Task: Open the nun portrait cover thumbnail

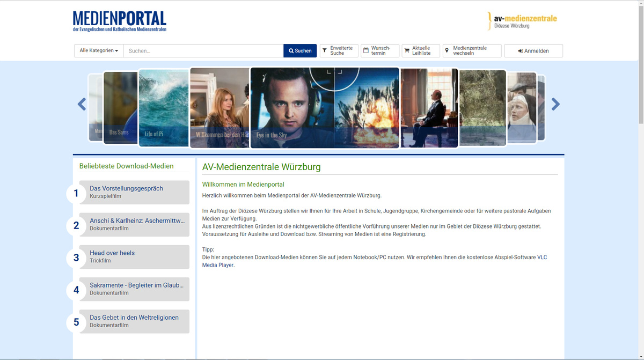Action: point(522,107)
